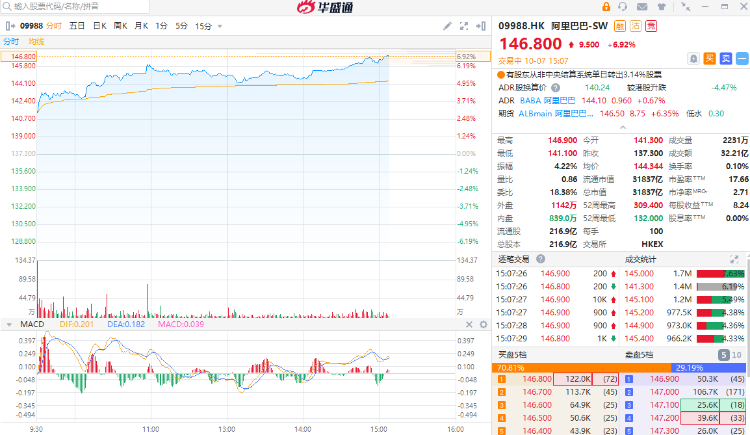Click the light blue minus button
Viewport: 750px width, 435px height.
[x=742, y=59]
